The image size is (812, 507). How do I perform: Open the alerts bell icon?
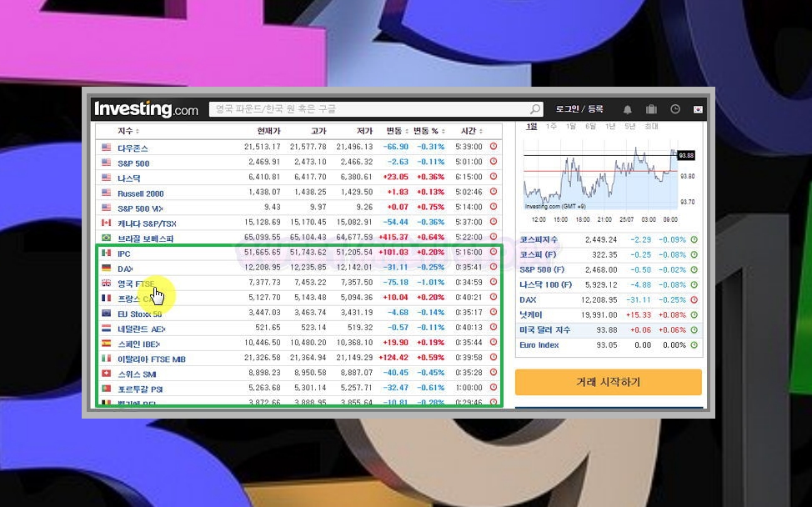[x=627, y=109]
